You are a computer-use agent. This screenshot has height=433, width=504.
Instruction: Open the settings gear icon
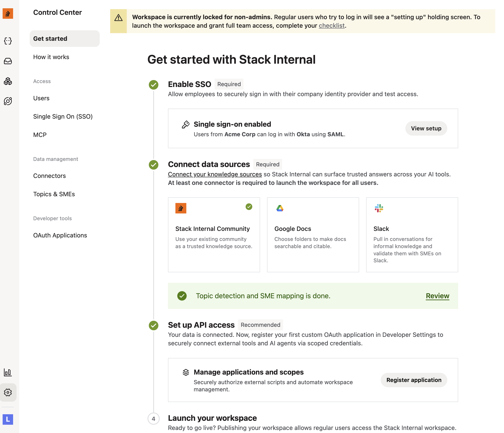pos(8,392)
